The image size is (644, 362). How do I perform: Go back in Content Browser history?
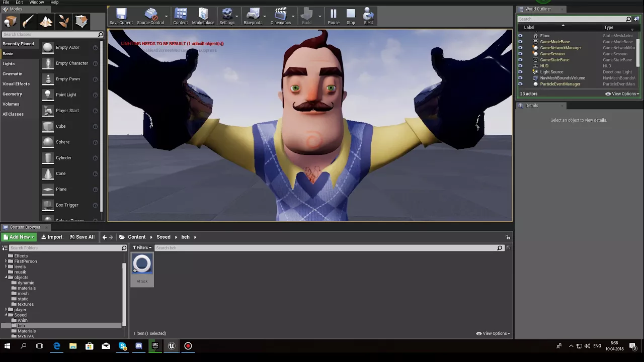(x=105, y=237)
